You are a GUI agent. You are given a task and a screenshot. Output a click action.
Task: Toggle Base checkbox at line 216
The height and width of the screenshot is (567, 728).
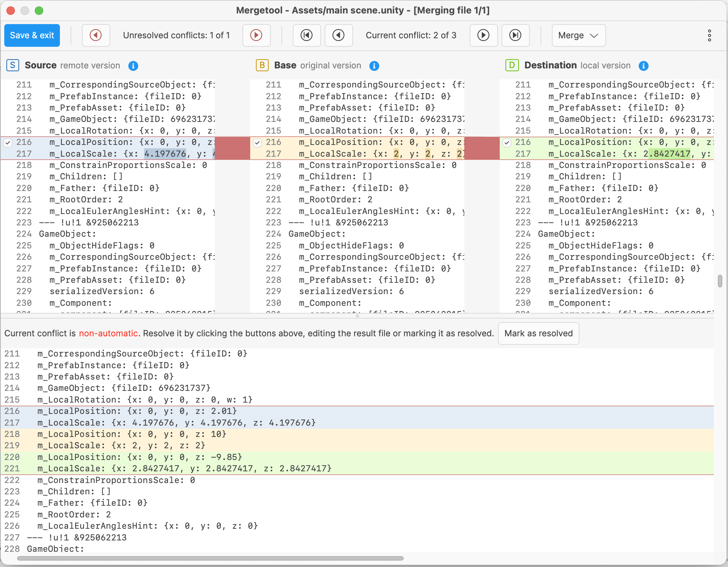pos(257,143)
